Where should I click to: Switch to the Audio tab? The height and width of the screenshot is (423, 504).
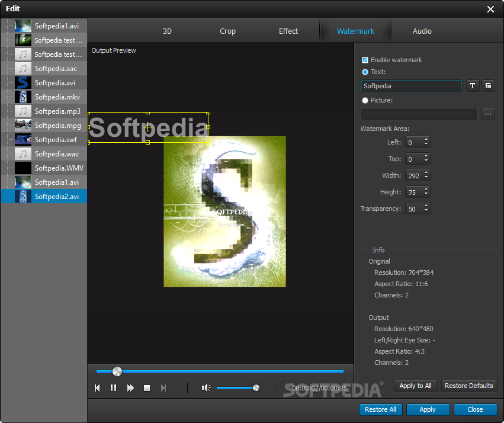[x=422, y=31]
